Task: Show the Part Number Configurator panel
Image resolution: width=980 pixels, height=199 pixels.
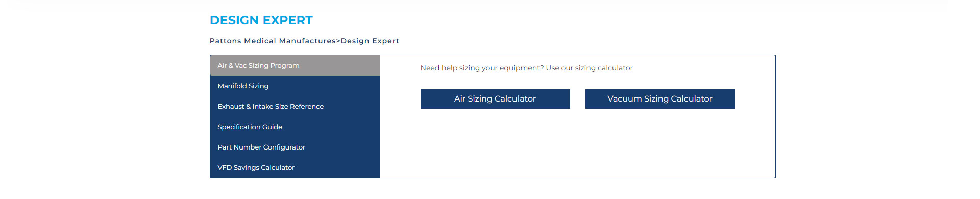Action: [295, 147]
